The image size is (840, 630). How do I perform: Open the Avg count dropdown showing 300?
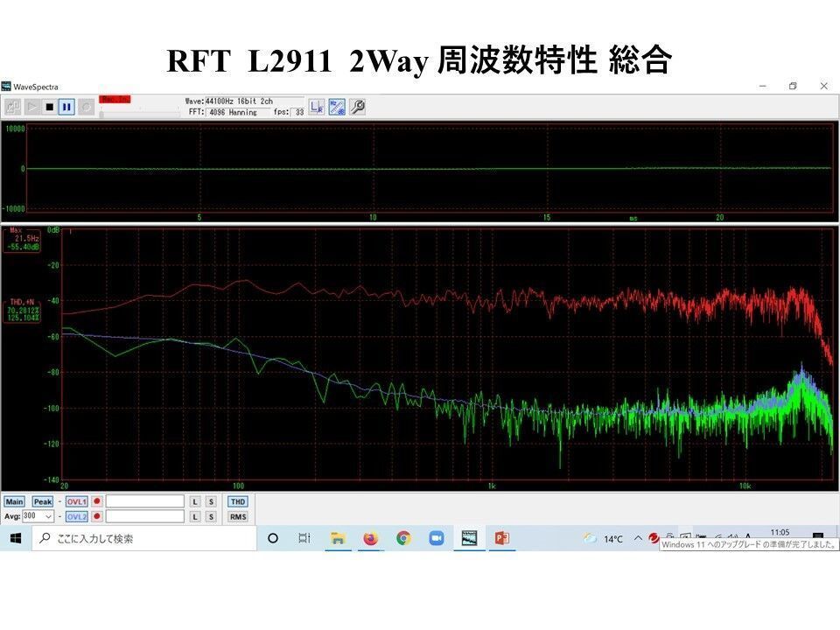[38, 516]
